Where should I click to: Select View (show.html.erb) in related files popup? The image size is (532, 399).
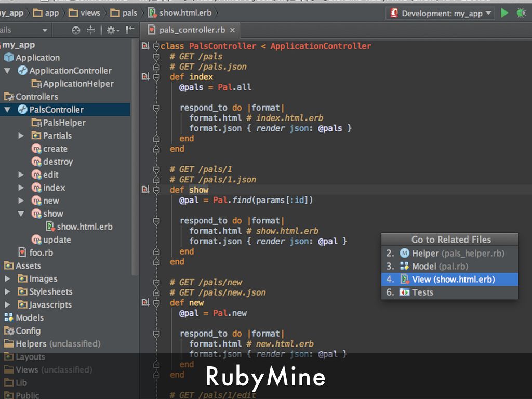(449, 280)
